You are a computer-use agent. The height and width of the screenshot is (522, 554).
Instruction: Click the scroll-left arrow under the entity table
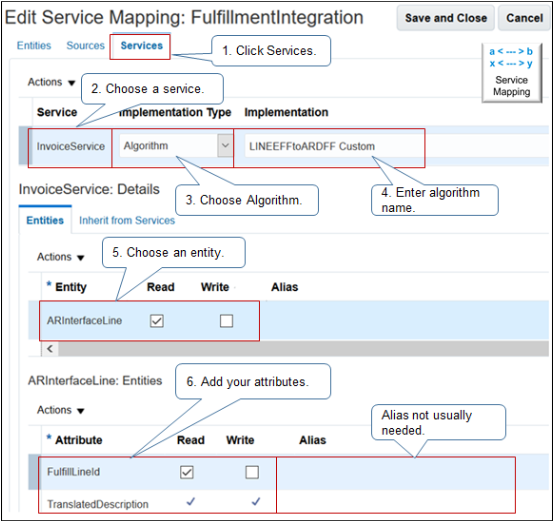[x=50, y=349]
